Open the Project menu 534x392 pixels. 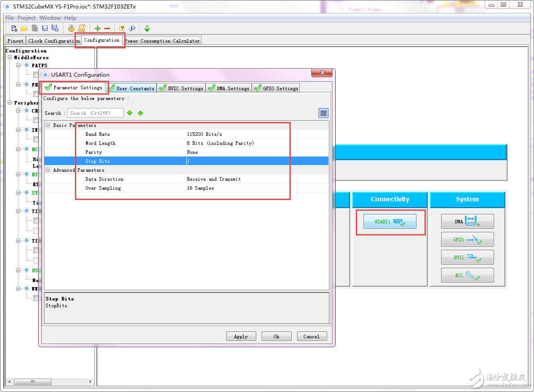point(26,17)
